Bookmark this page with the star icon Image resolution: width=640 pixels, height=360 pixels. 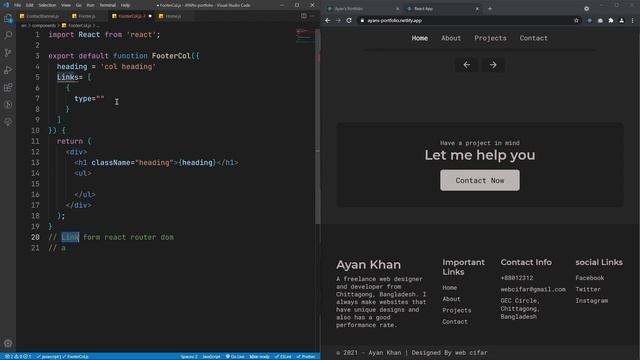(x=576, y=20)
